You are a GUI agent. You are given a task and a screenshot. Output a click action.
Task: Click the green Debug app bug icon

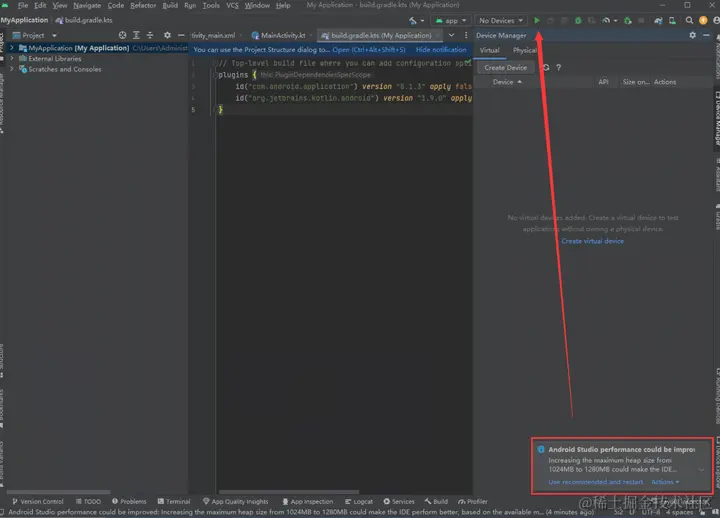point(578,21)
